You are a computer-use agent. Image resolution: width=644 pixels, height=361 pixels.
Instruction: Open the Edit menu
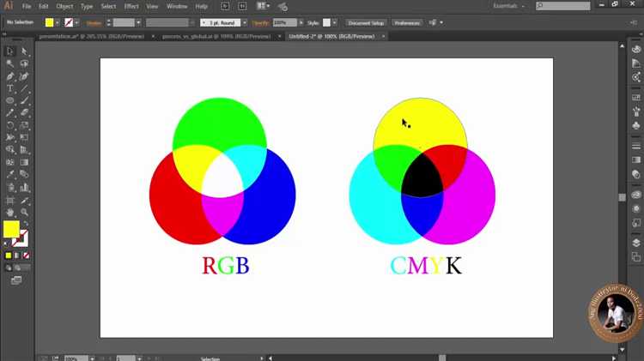(43, 7)
